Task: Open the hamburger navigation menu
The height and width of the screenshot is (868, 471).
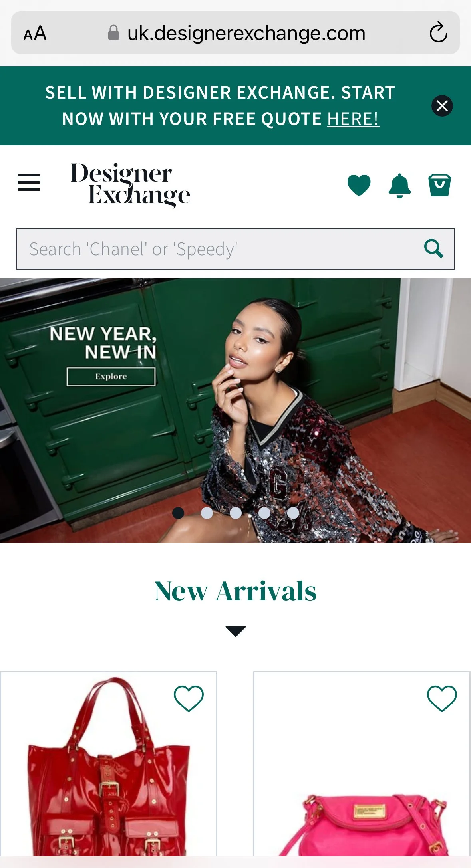Action: click(x=29, y=182)
